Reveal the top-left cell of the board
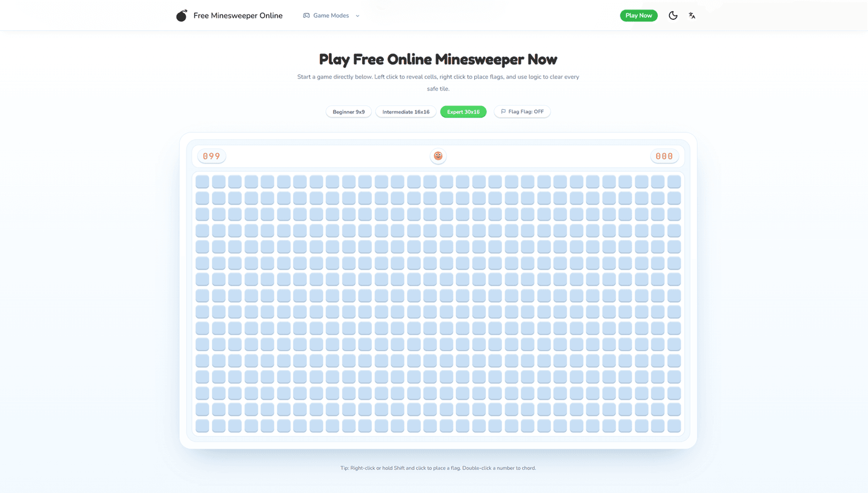The height and width of the screenshot is (493, 868). pyautogui.click(x=202, y=181)
